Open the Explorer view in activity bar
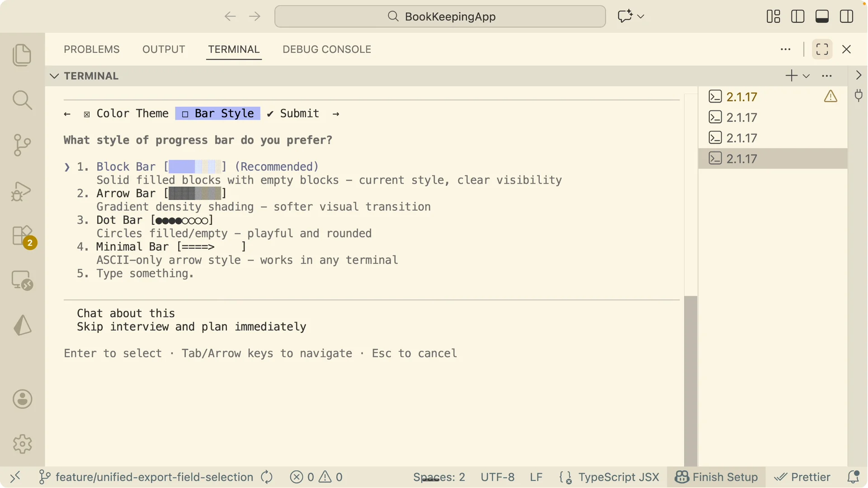Image resolution: width=868 pixels, height=488 pixels. point(22,55)
